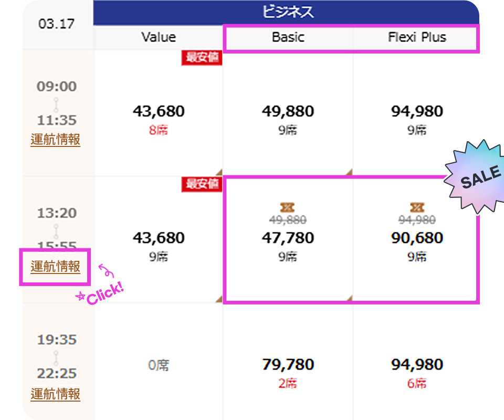Click the 最安値 badge on the 09:00 row

tap(202, 58)
